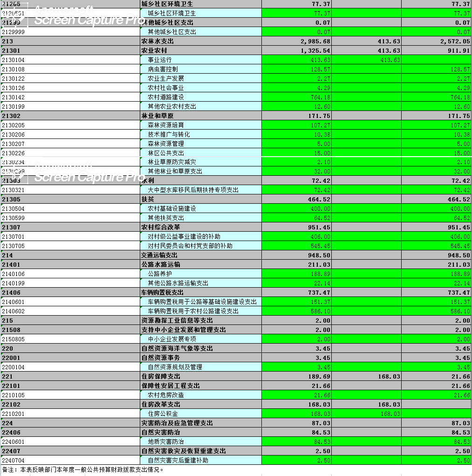Click the 住房公积金 item name
The image size is (472, 476).
click(201, 414)
